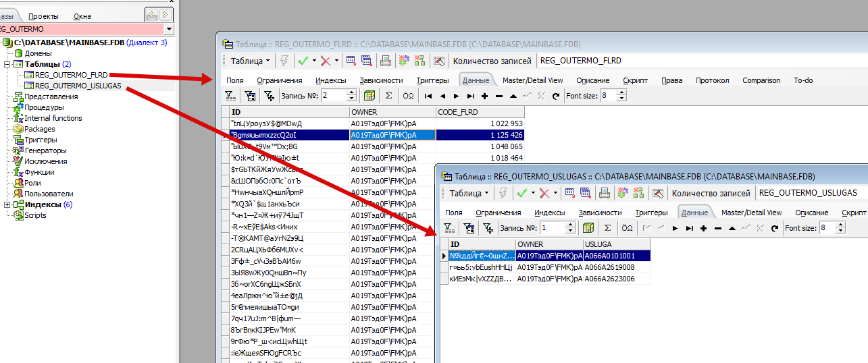Collapse the Таблицы tree node
Screen dimensions: 868x363
[7, 64]
